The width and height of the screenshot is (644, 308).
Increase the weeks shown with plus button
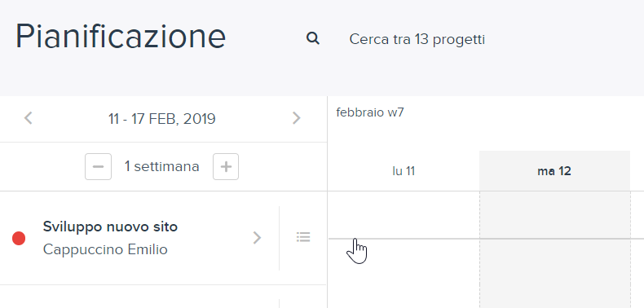(x=226, y=167)
